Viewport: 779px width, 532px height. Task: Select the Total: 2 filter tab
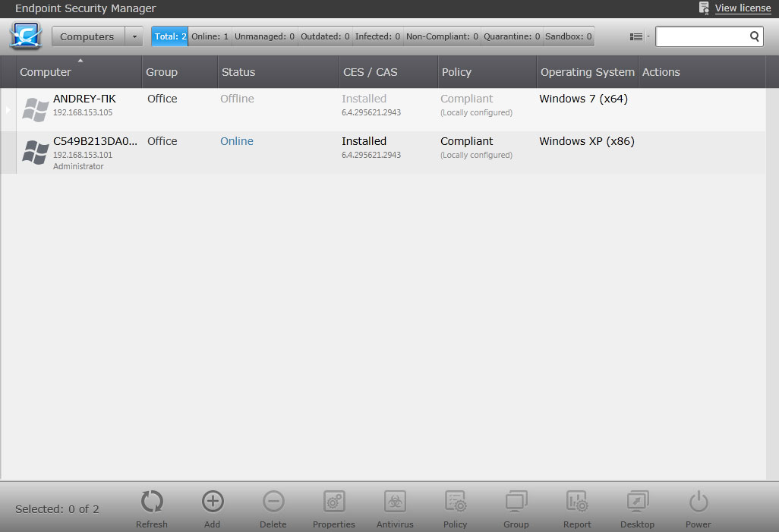(x=170, y=36)
